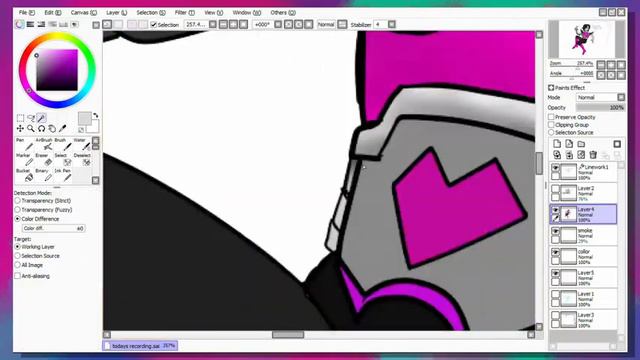The image size is (640, 360).
Task: Hide the smoke layer eye icon
Action: click(555, 231)
